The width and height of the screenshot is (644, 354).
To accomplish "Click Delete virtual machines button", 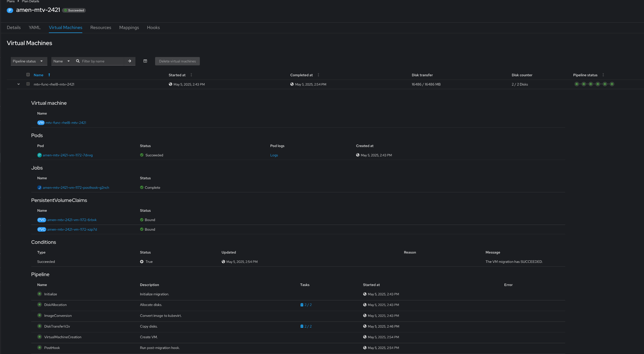I will [x=177, y=61].
